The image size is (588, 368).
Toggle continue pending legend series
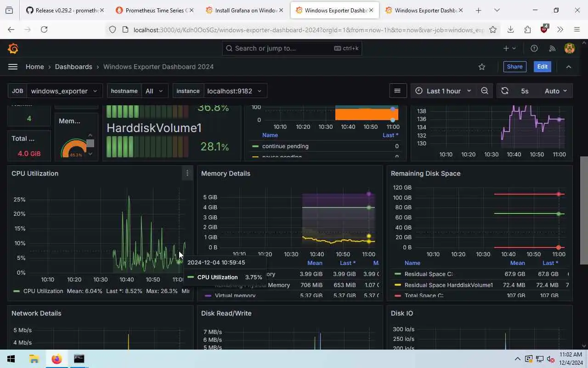285,146
